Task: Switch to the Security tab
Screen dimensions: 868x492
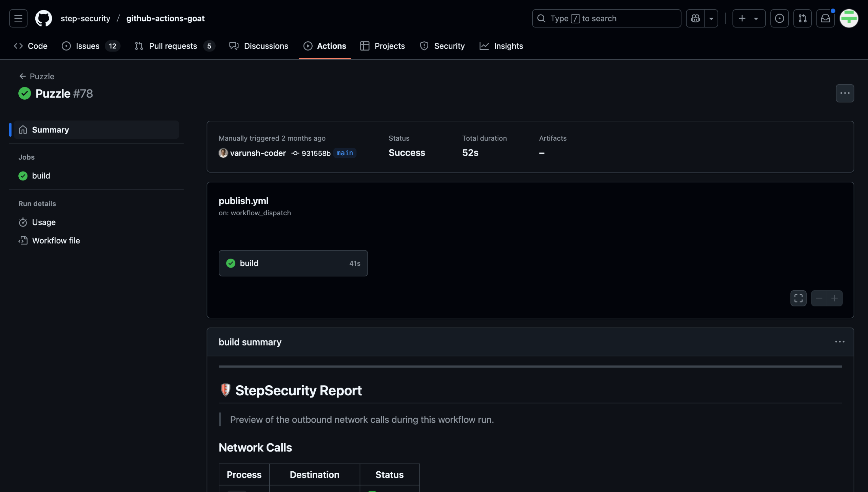Action: click(442, 46)
